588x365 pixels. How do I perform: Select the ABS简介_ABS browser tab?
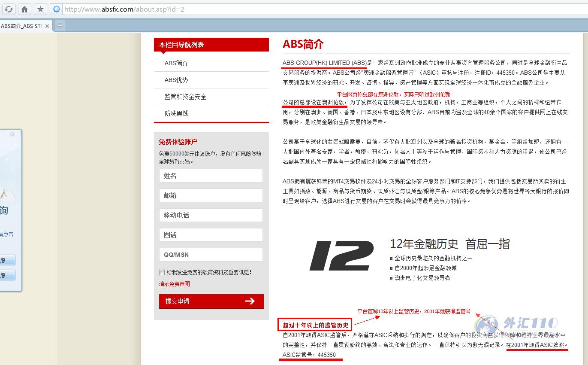pyautogui.click(x=26, y=26)
